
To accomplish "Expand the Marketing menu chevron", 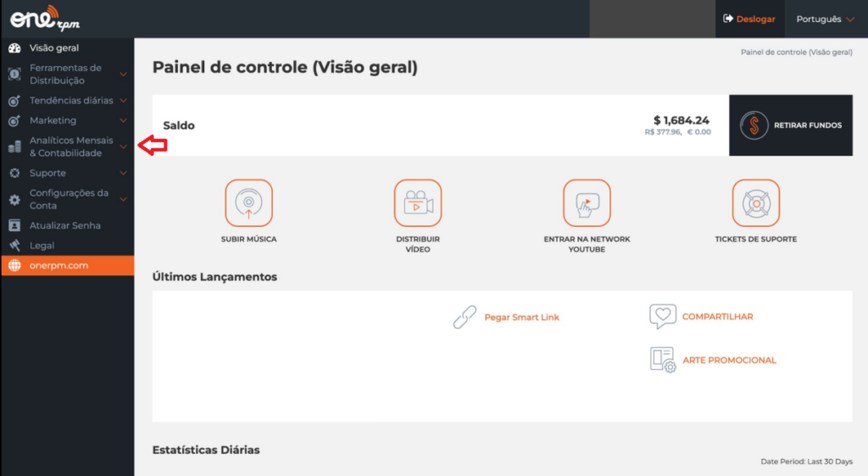I will (x=124, y=120).
